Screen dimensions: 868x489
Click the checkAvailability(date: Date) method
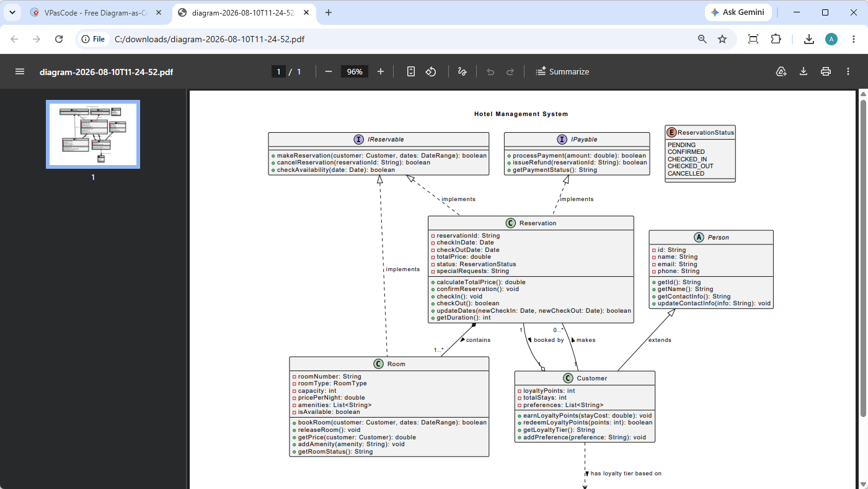coord(335,170)
